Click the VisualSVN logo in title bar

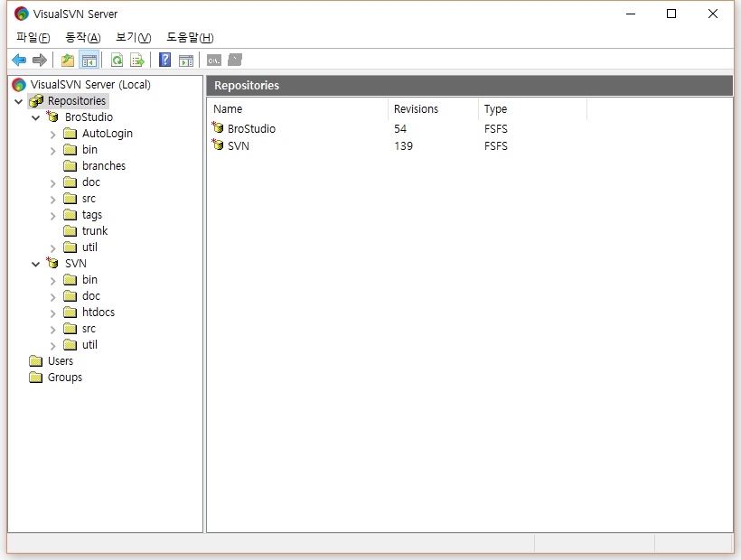[22, 14]
